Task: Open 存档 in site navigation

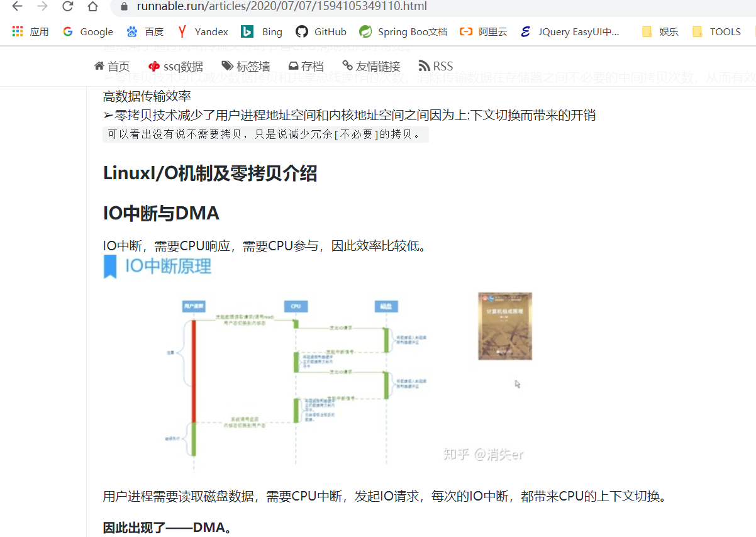Action: pos(306,66)
